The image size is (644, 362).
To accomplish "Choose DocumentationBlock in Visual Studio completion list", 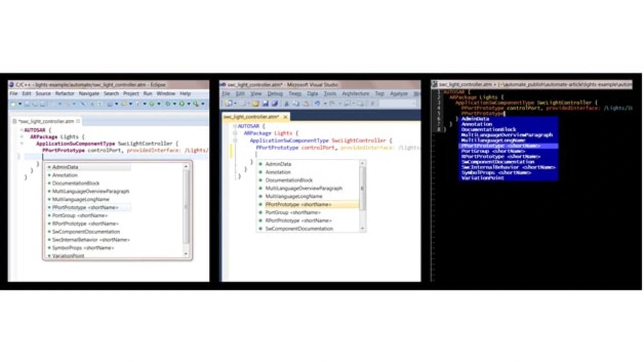I will tap(289, 180).
